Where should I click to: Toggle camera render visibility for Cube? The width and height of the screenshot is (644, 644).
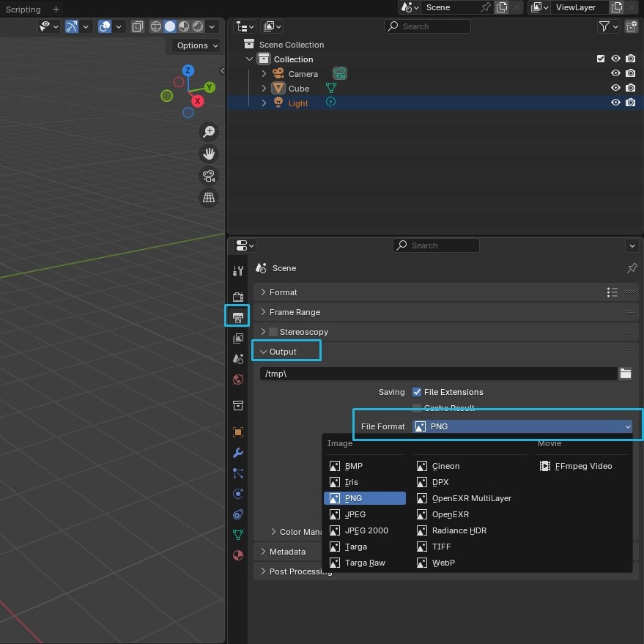pyautogui.click(x=631, y=88)
